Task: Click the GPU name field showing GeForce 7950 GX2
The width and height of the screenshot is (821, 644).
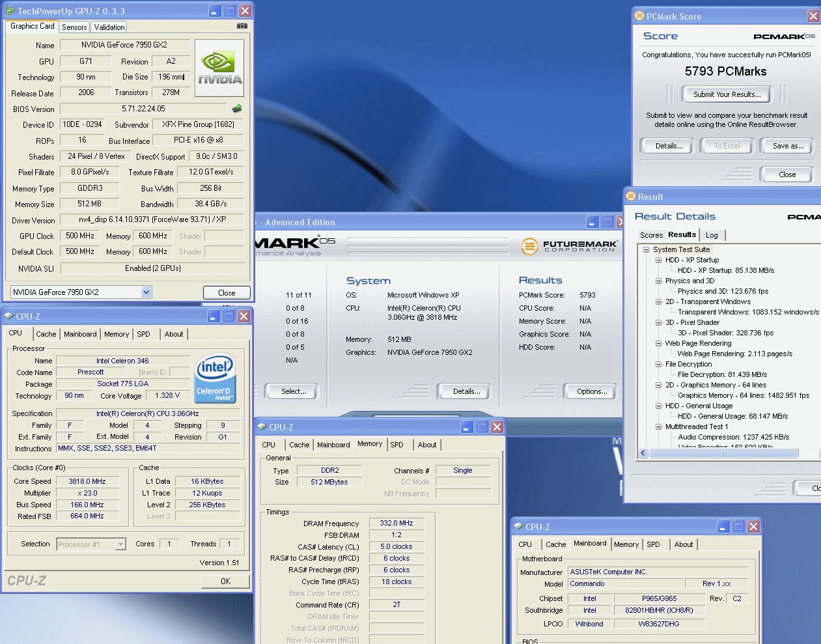Action: coord(124,45)
